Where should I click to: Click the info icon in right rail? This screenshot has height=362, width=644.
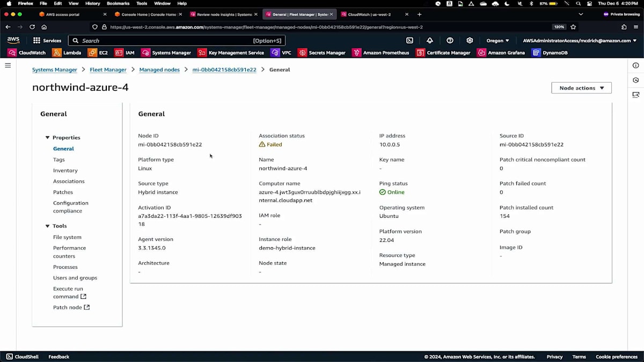pos(636,65)
